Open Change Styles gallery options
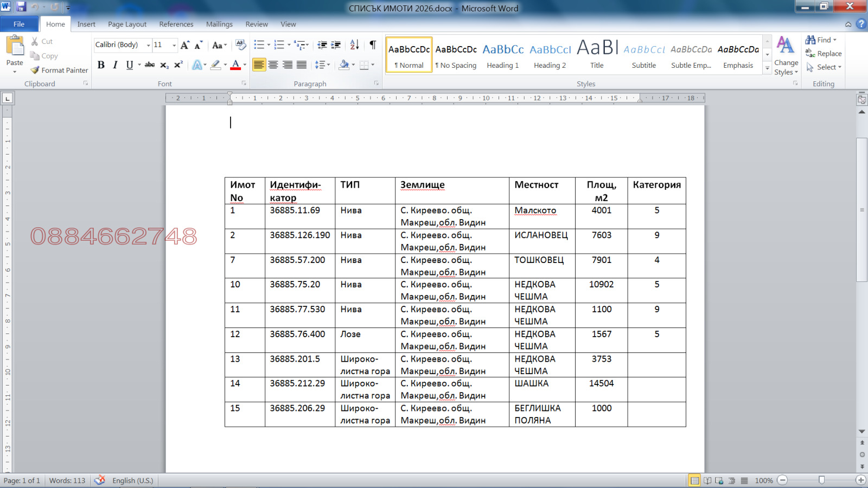Screen dimensions: 868x488 pos(786,56)
